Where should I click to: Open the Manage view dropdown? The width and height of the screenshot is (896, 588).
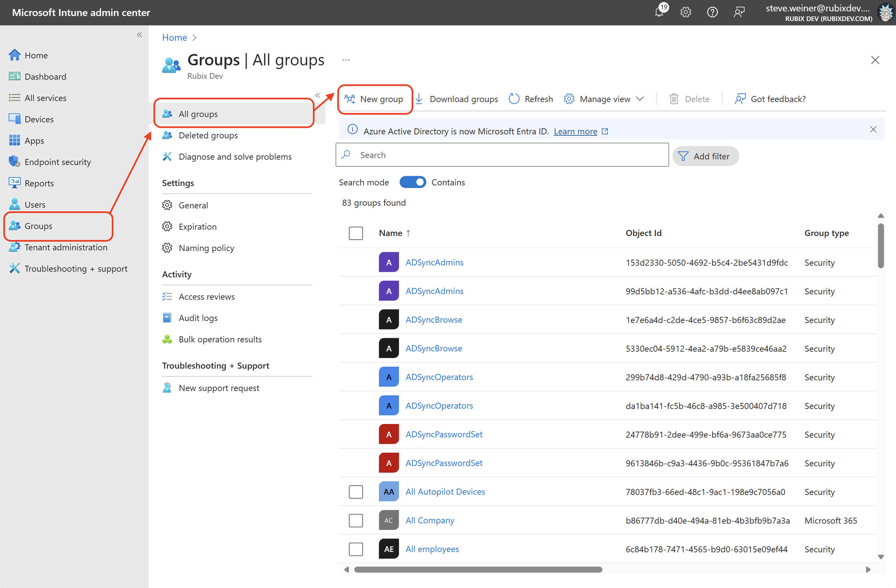point(604,98)
